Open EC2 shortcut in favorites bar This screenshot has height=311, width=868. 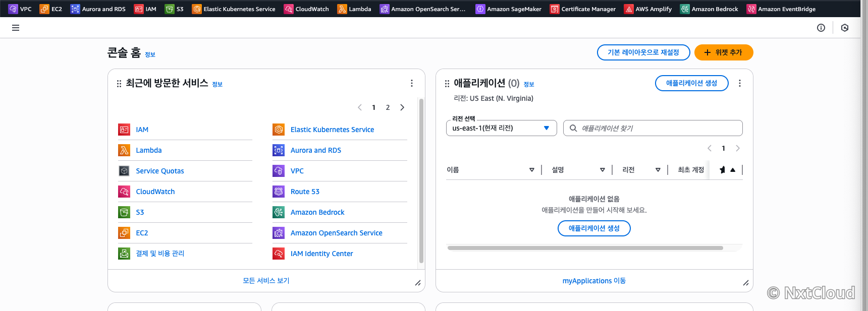point(51,9)
